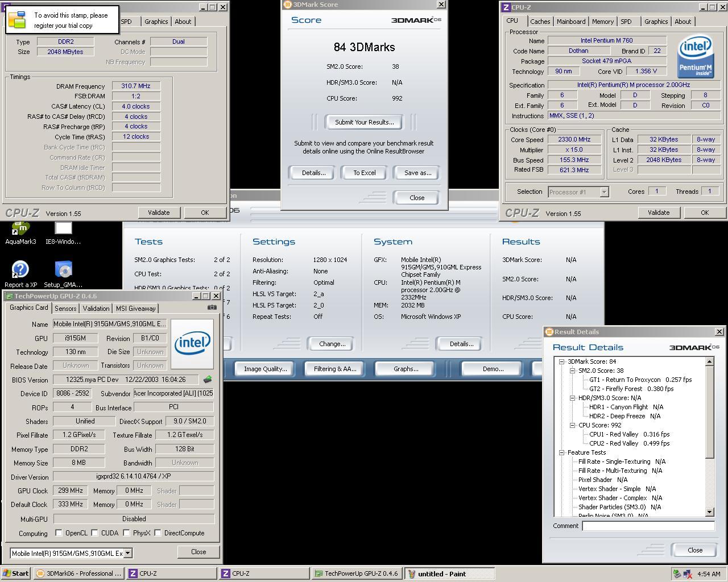This screenshot has height=582, width=728.
Task: Click the Image Quality... button
Action: [265, 369]
